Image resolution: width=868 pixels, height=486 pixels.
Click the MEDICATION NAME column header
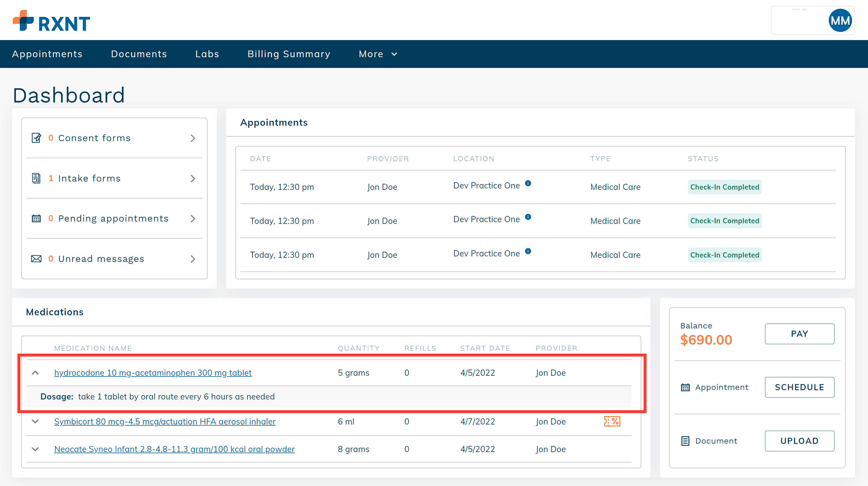[93, 348]
